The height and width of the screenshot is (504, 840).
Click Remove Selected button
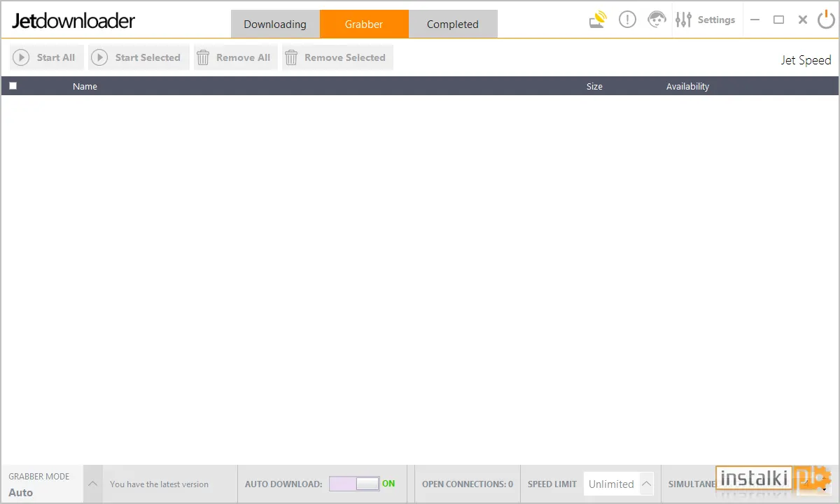click(x=337, y=57)
